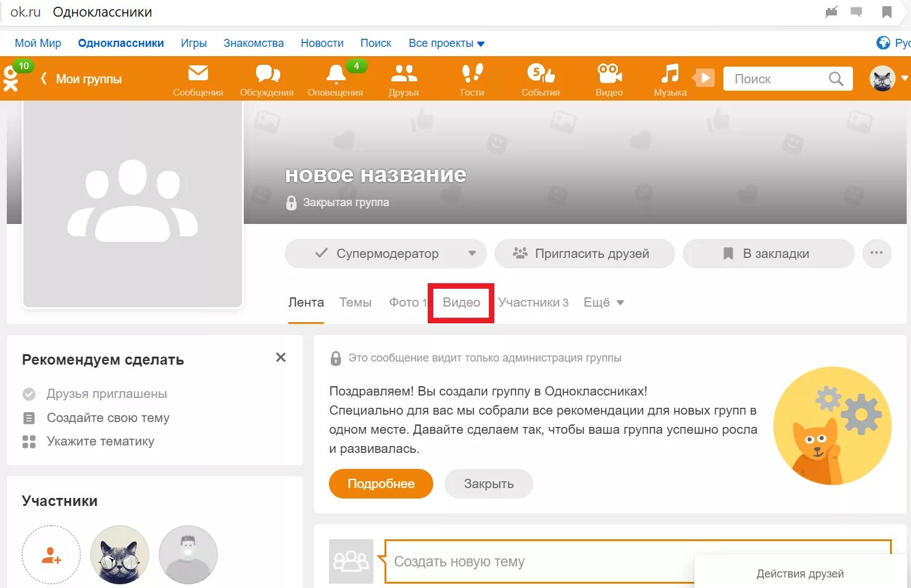Open the three-dots more actions button

click(x=876, y=254)
